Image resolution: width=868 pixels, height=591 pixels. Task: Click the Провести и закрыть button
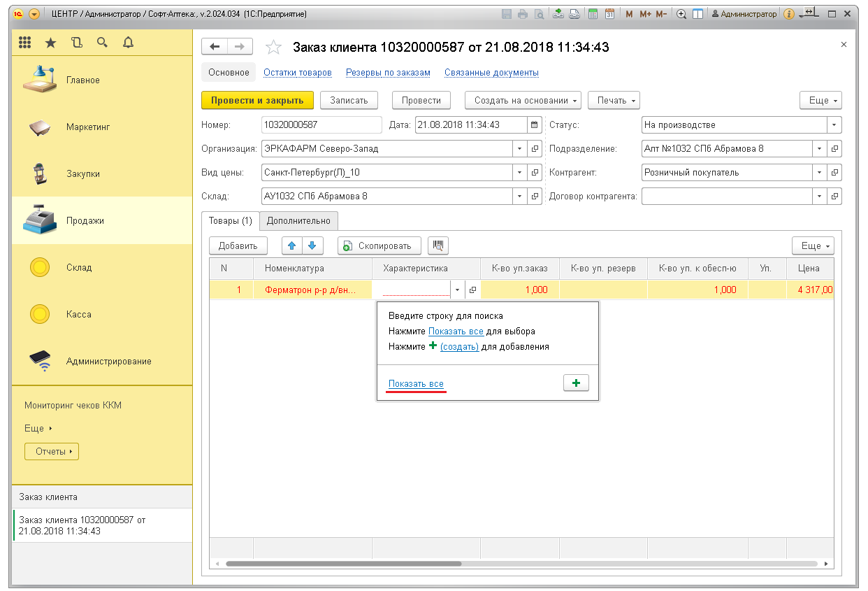257,100
